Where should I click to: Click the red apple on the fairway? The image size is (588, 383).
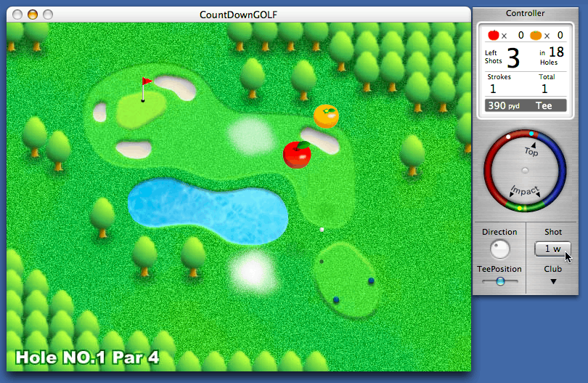[x=297, y=154]
